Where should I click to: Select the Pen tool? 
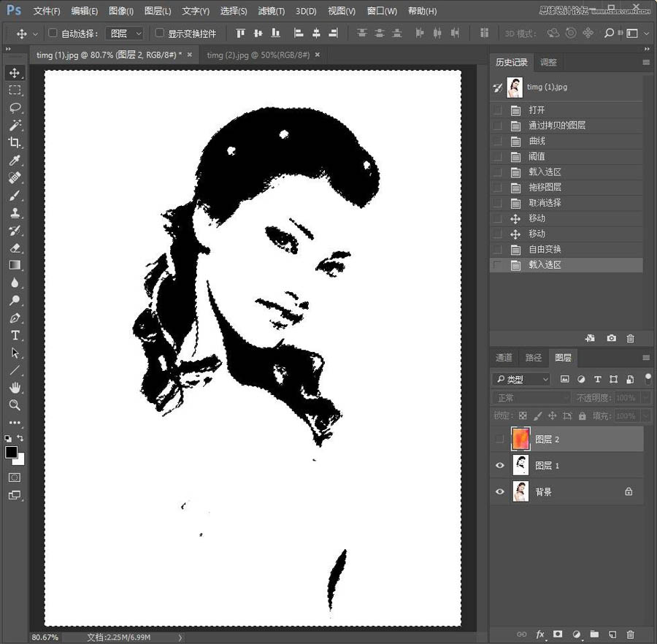(x=15, y=318)
